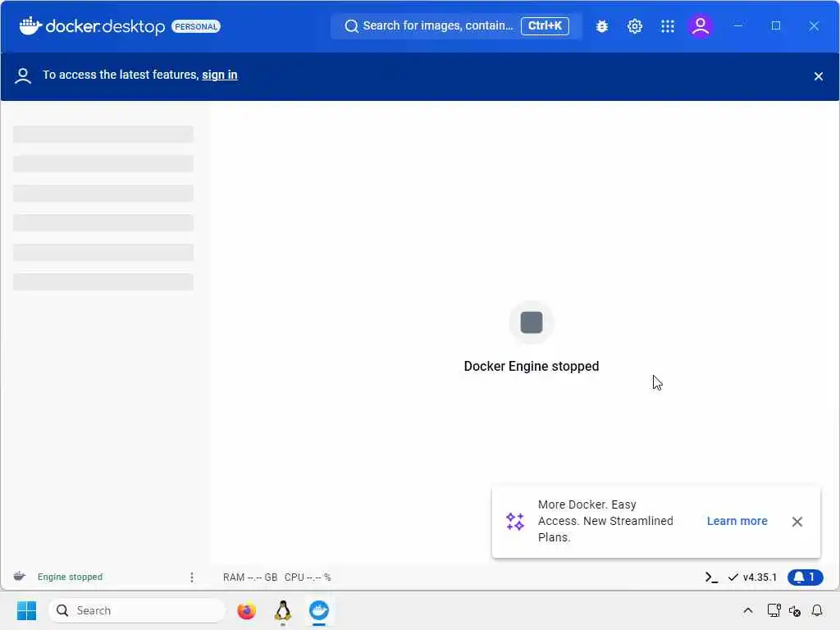The width and height of the screenshot is (840, 630).
Task: Click the Docker Engine stopped message
Action: 532,367
